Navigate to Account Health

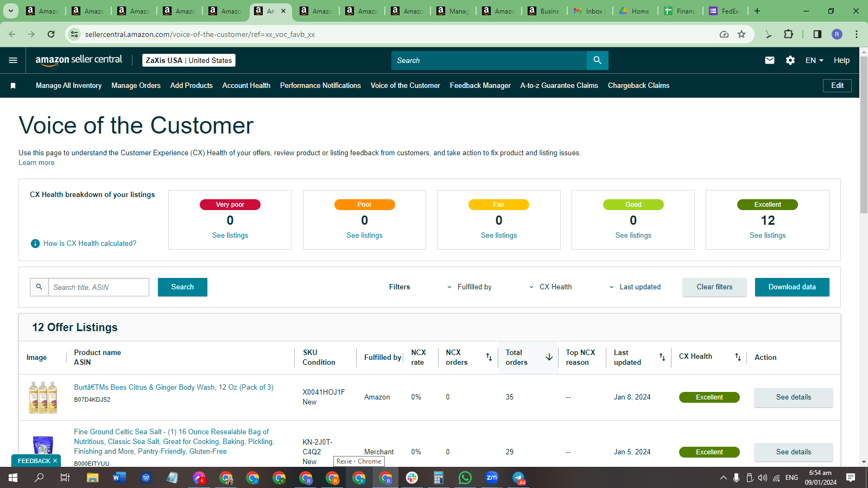[246, 86]
